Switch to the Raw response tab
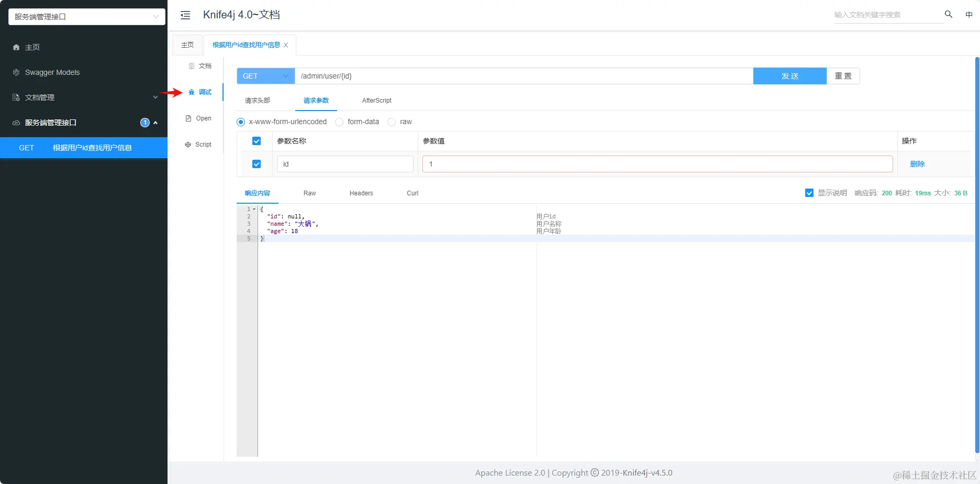 310,193
